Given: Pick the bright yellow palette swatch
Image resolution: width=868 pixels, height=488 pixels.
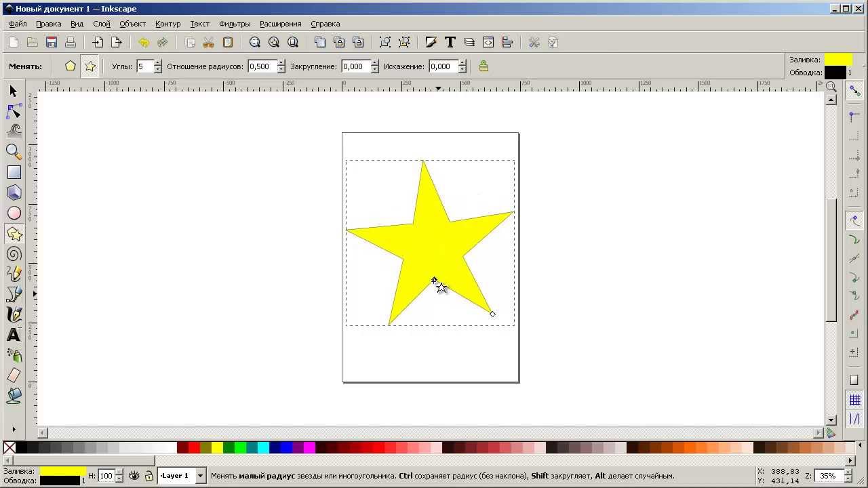Looking at the screenshot, I should [x=217, y=447].
